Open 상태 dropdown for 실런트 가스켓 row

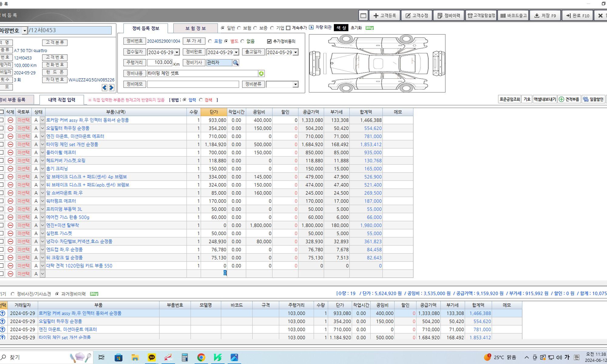(x=42, y=233)
